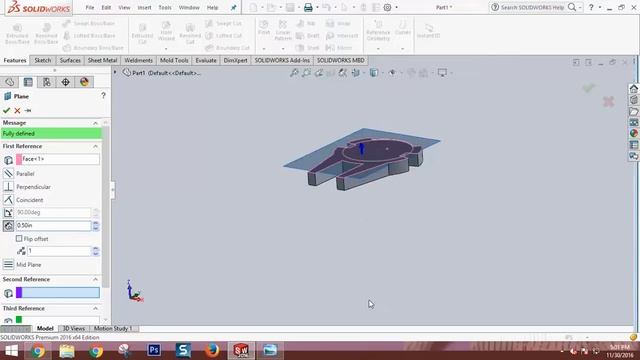
Task: Collapse the Message section
Action: [x=96, y=123]
